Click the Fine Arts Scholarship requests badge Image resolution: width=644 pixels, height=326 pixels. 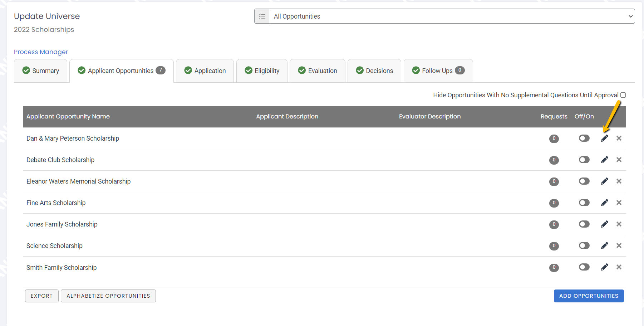554,203
